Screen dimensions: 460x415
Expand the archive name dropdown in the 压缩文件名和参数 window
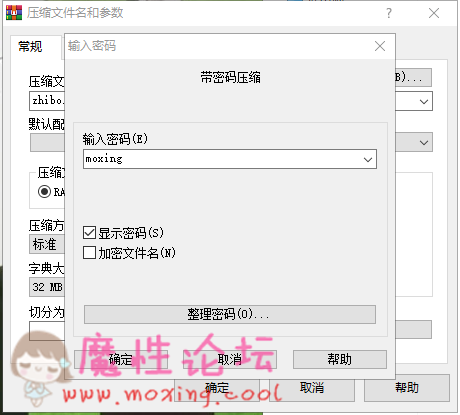coord(424,101)
